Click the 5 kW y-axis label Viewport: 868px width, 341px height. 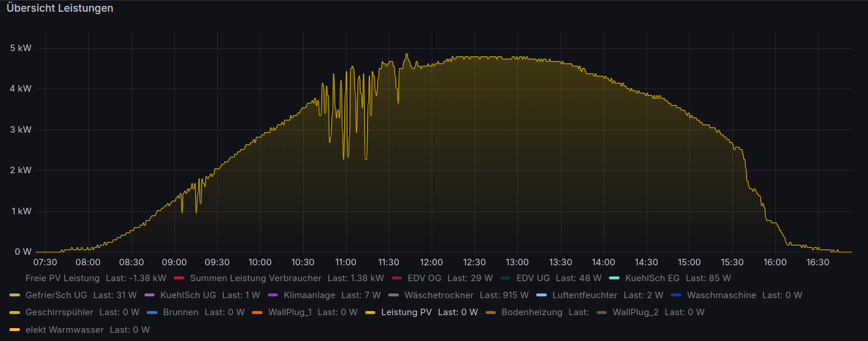[x=21, y=48]
